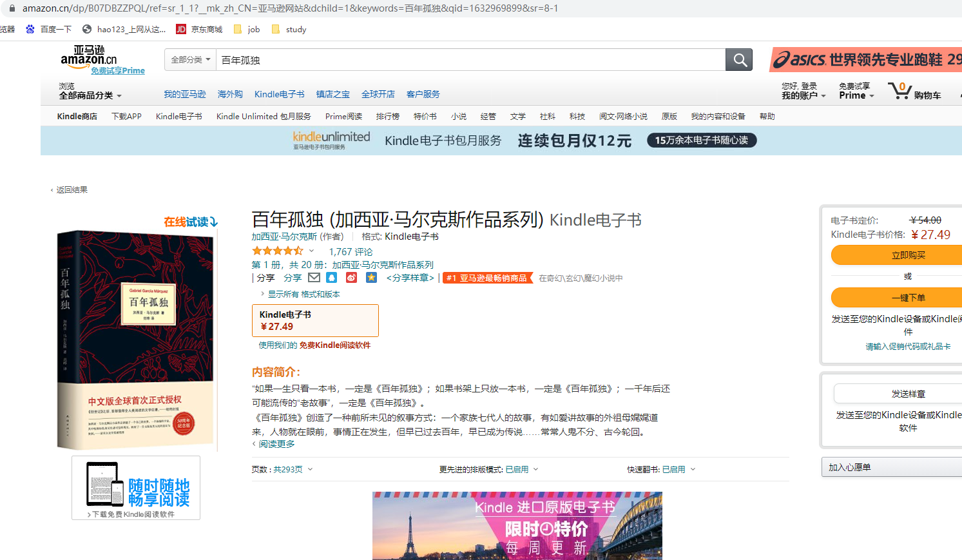The width and height of the screenshot is (962, 560).
Task: Expand 我的账户 dropdown
Action: [x=803, y=95]
